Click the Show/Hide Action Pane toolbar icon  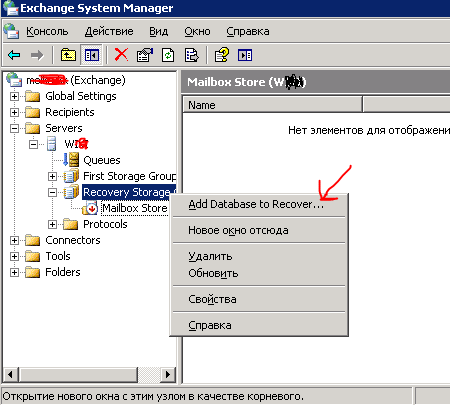coord(245,55)
